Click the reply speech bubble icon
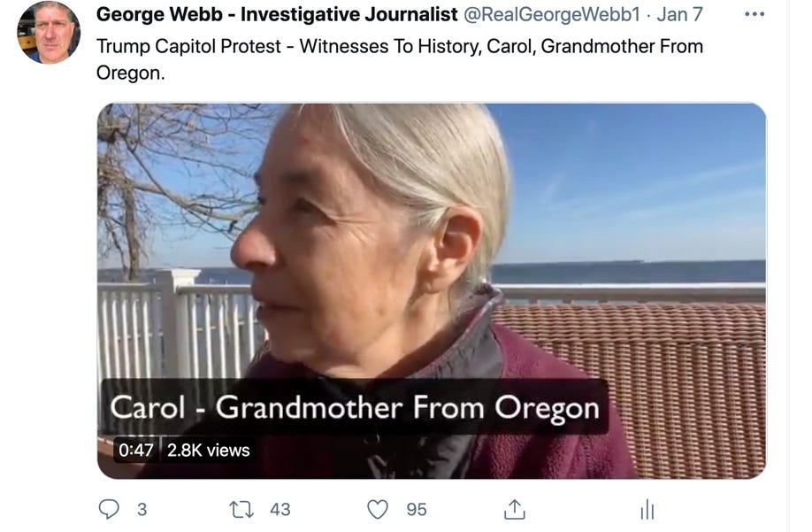Screen dimensions: 812x532 (109, 509)
